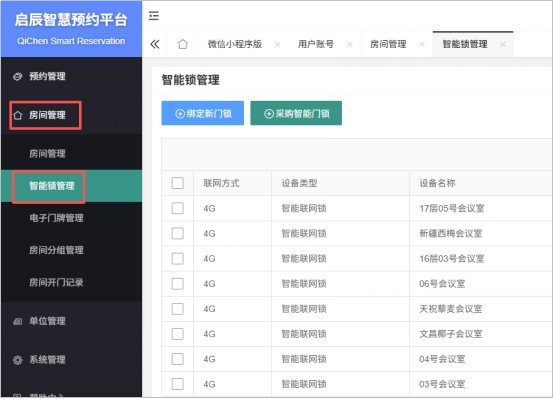Click the 17层05号会议室 device name
The image size is (553, 399).
452,208
